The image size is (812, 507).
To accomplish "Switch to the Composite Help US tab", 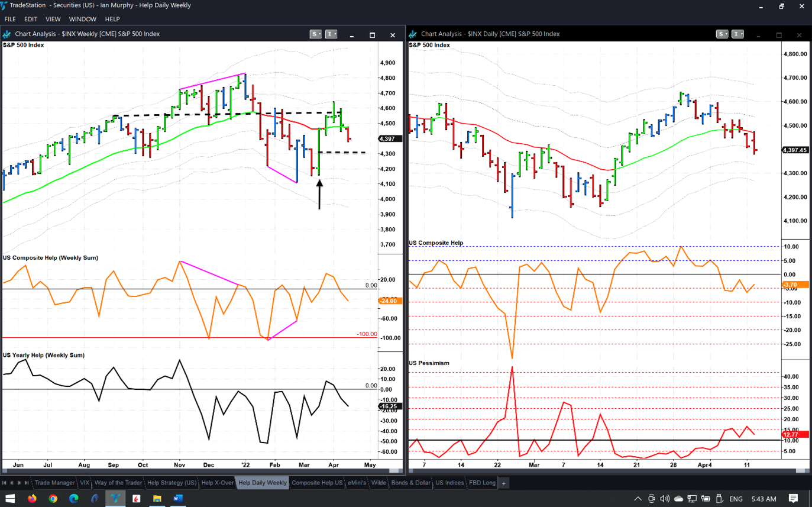I will click(x=317, y=483).
